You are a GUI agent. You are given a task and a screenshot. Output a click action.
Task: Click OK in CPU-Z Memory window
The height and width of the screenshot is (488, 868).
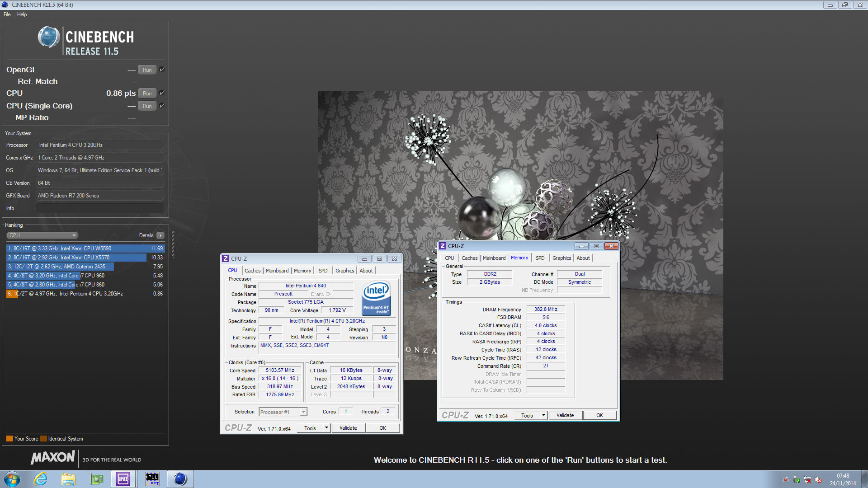(599, 415)
